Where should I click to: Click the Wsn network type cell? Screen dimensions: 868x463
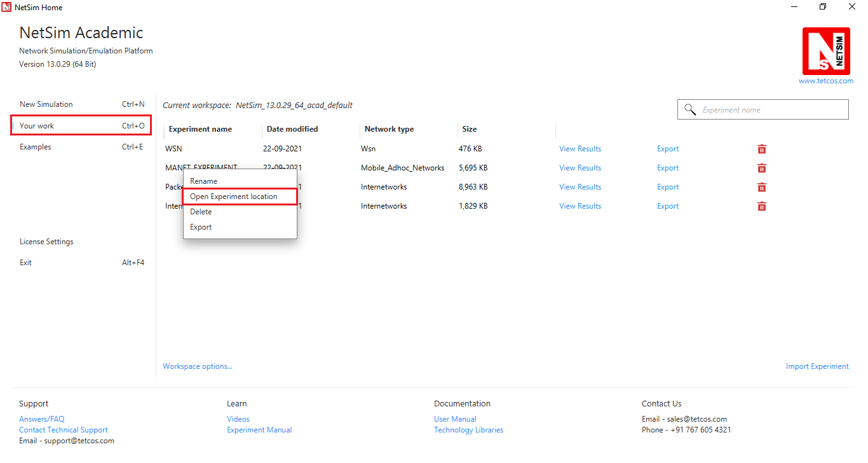368,149
